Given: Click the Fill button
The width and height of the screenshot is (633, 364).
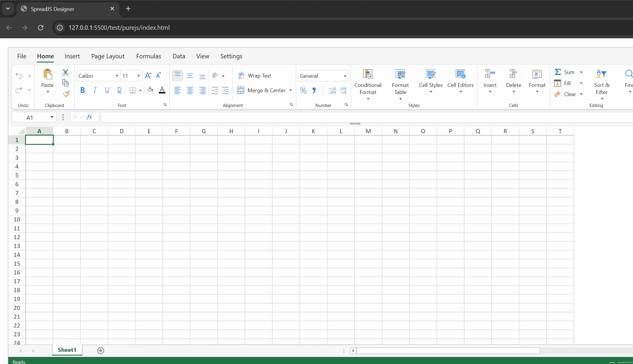Looking at the screenshot, I should [563, 83].
